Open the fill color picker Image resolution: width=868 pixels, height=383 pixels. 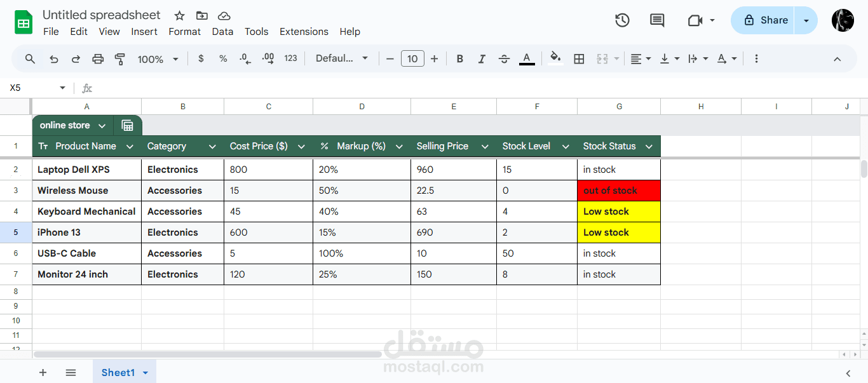pos(555,58)
